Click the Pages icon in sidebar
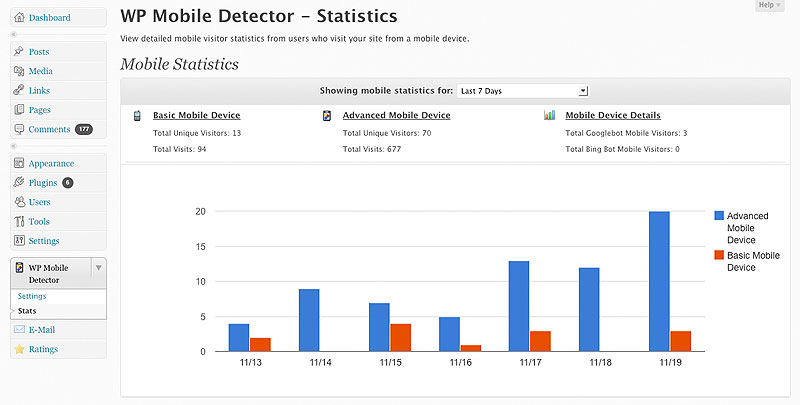Image resolution: width=800 pixels, height=405 pixels. [x=19, y=110]
